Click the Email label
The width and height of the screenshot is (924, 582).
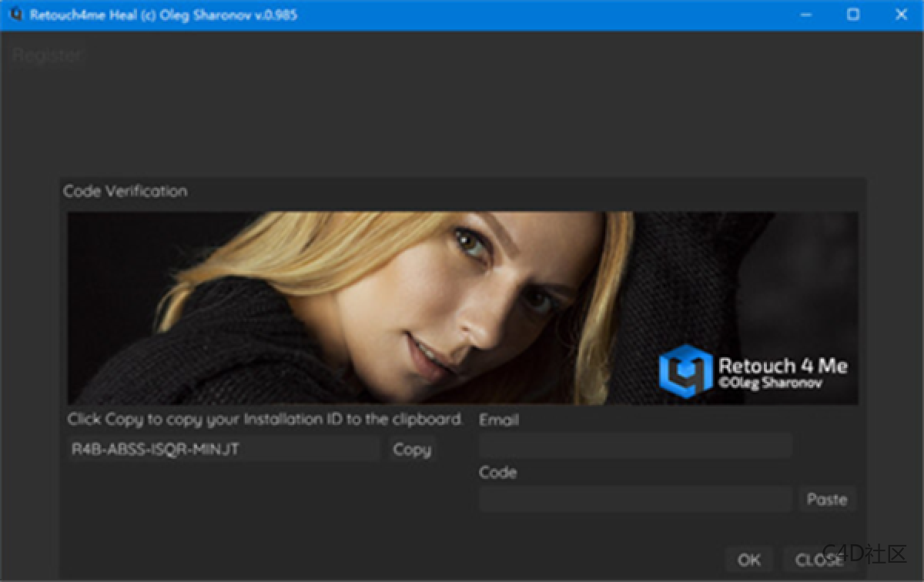click(497, 420)
